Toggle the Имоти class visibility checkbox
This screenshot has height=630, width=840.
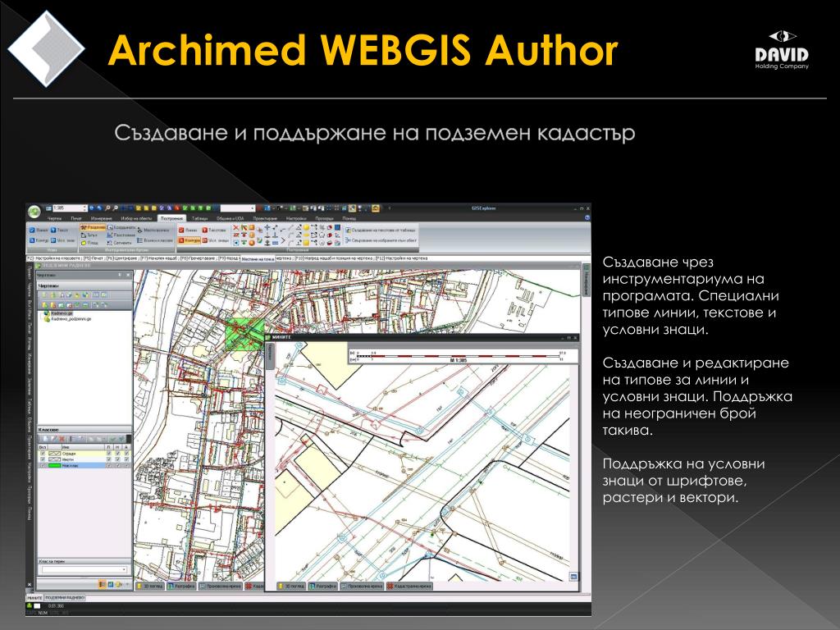pos(43,459)
